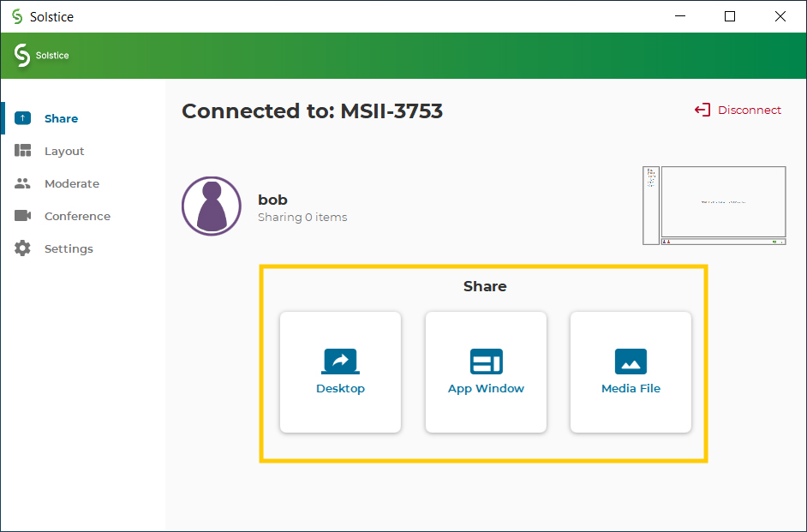
Task: Select the Desktop sharing icon
Action: coord(340,361)
